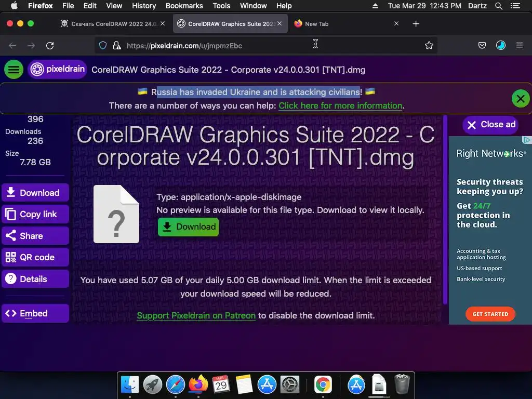This screenshot has height=399, width=532.
Task: Open Support Pixeldrain on Patreon link
Action: (x=196, y=315)
